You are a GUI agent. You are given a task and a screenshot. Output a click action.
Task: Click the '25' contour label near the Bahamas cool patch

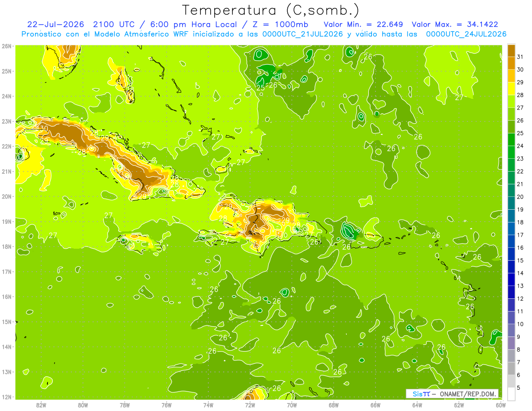pyautogui.click(x=261, y=88)
